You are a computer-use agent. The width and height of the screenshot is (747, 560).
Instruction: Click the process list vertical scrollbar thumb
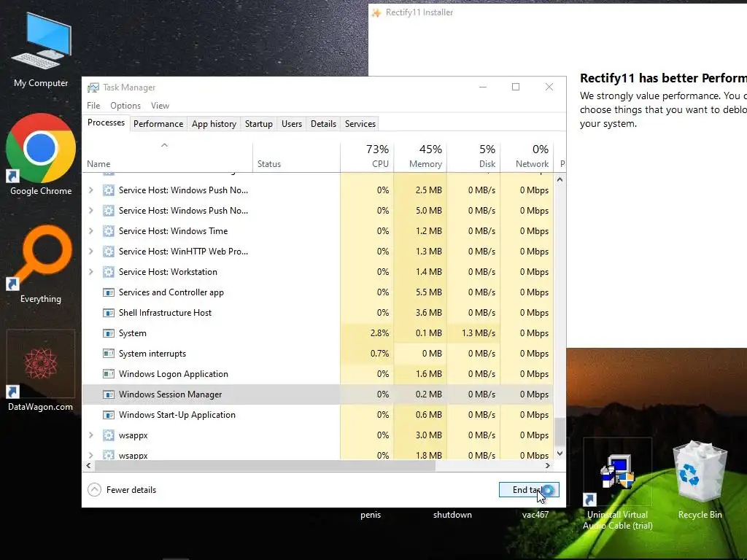[x=560, y=430]
